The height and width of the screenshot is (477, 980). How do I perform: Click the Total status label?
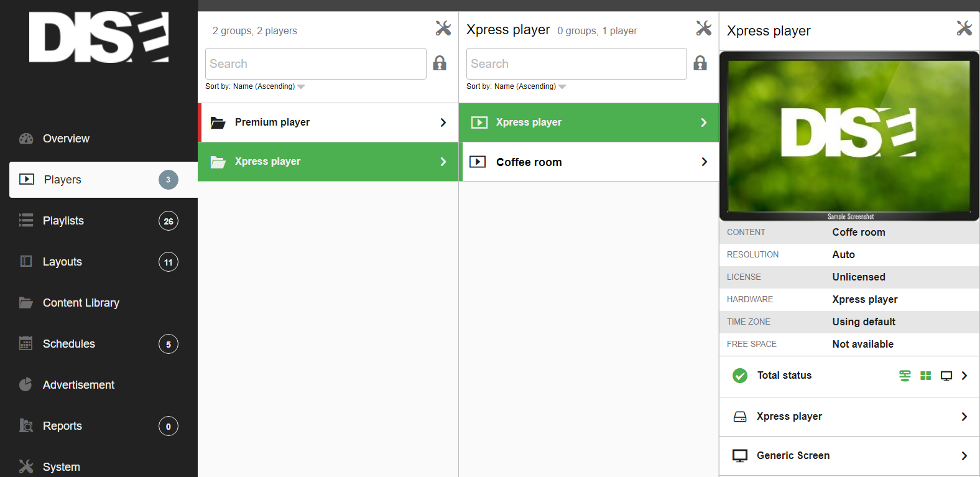[x=784, y=376]
